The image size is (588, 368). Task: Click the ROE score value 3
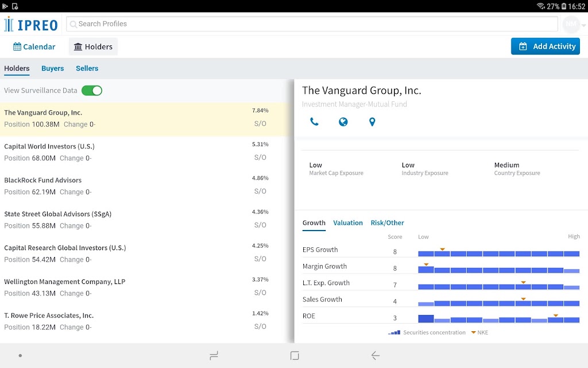[395, 317]
